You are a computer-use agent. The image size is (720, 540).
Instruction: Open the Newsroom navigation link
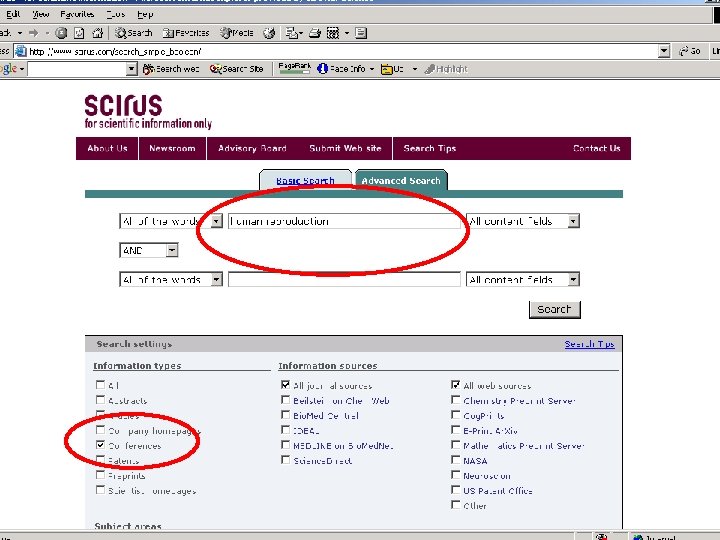pyautogui.click(x=172, y=148)
